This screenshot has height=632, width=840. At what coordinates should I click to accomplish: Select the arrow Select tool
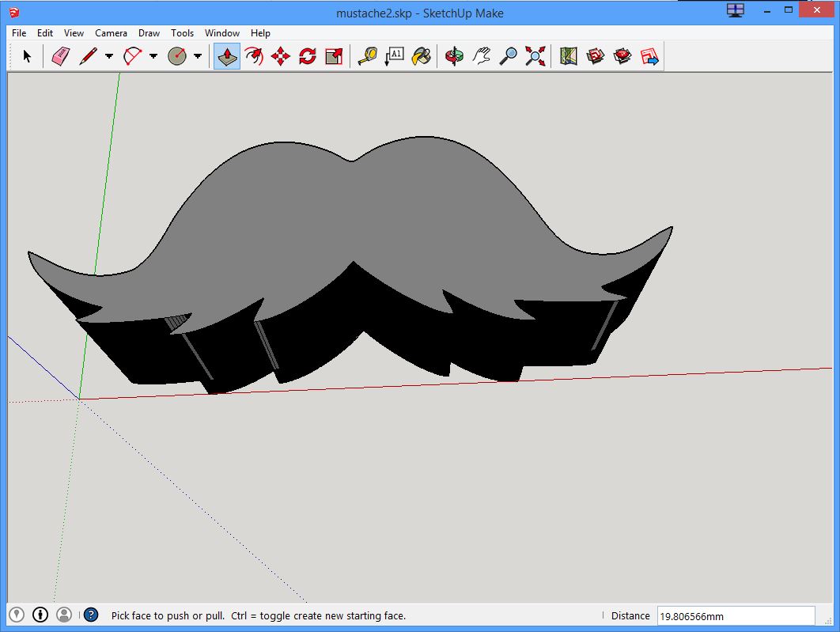[27, 56]
